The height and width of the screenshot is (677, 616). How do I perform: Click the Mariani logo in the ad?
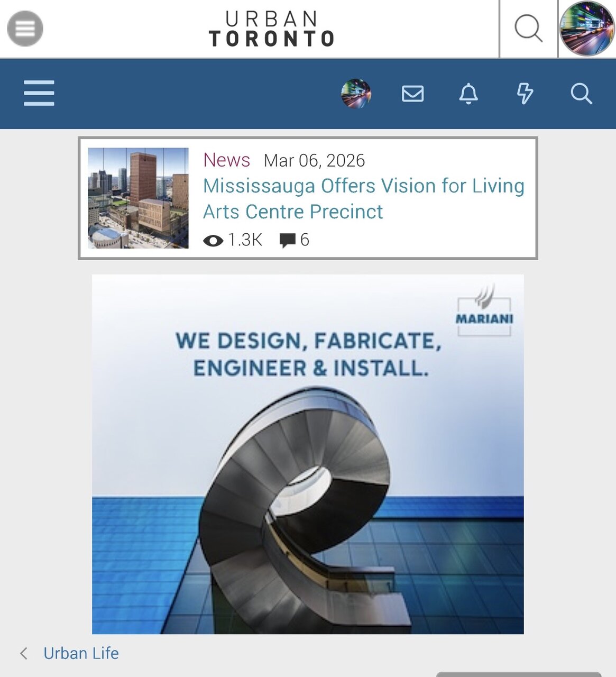[x=484, y=313]
